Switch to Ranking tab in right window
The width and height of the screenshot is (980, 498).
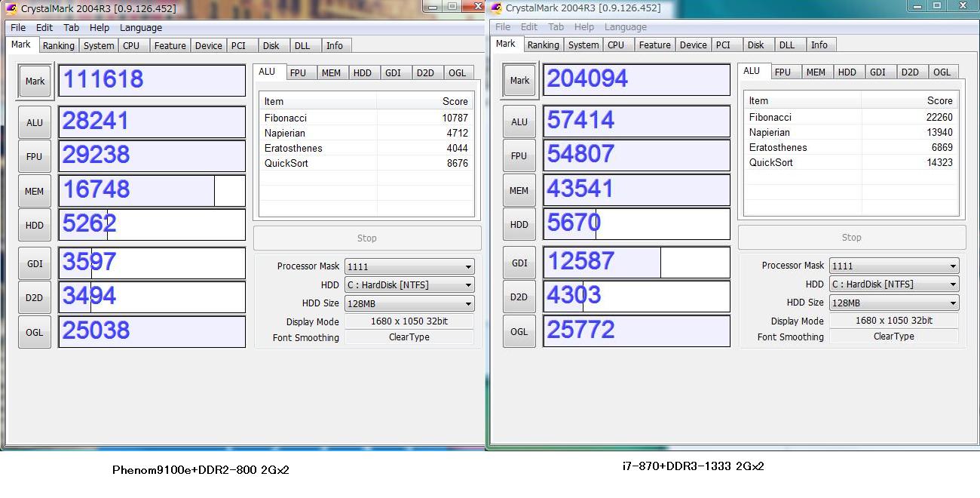click(543, 45)
